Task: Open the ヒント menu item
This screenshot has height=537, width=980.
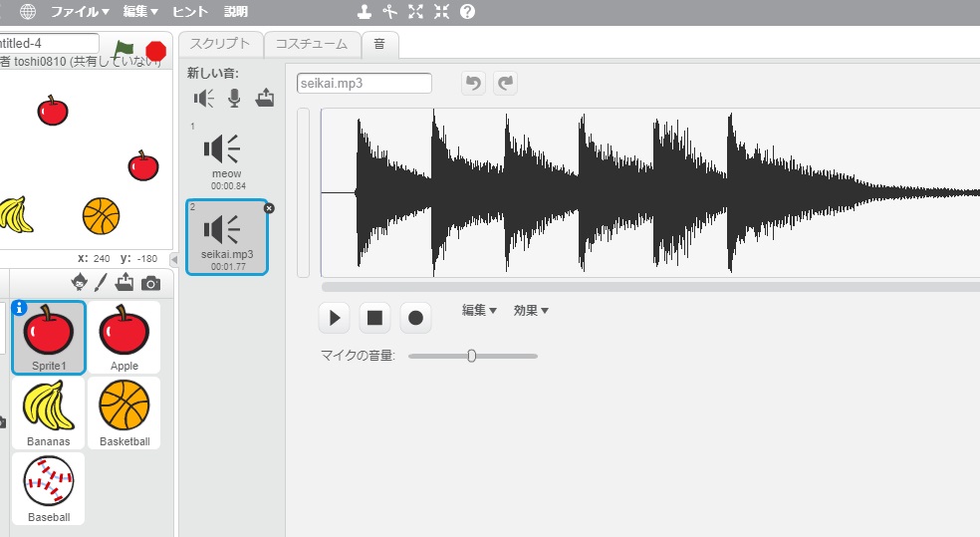Action: (x=190, y=11)
